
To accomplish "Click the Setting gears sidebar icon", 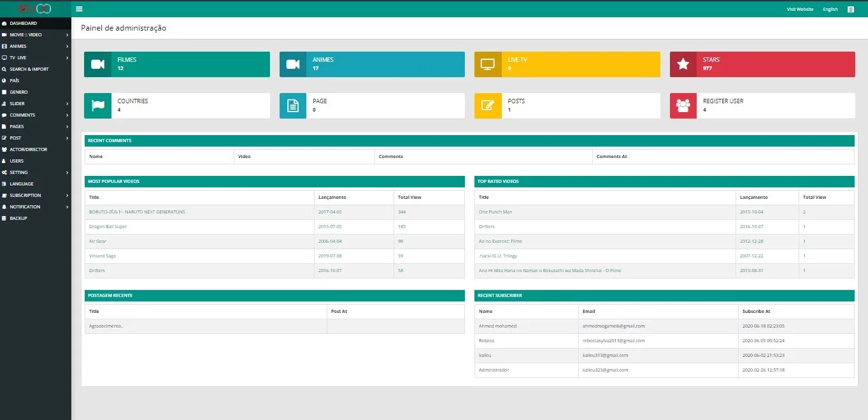I will tap(4, 173).
